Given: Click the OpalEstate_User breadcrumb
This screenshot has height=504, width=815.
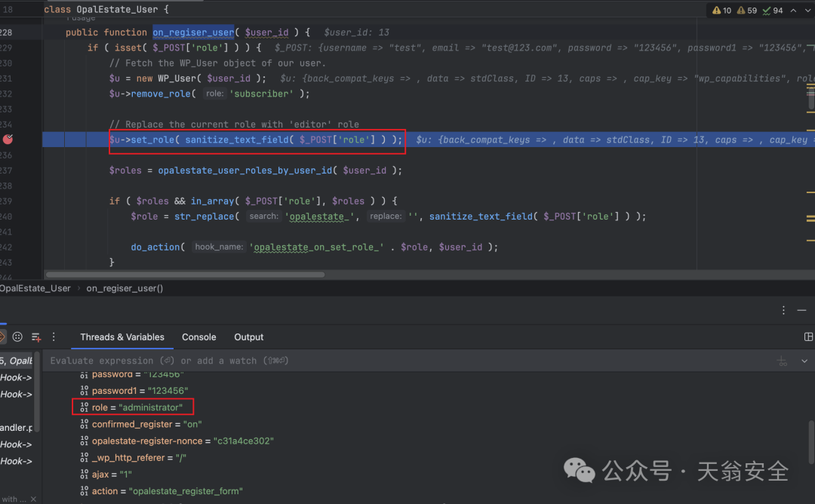Looking at the screenshot, I should point(35,288).
